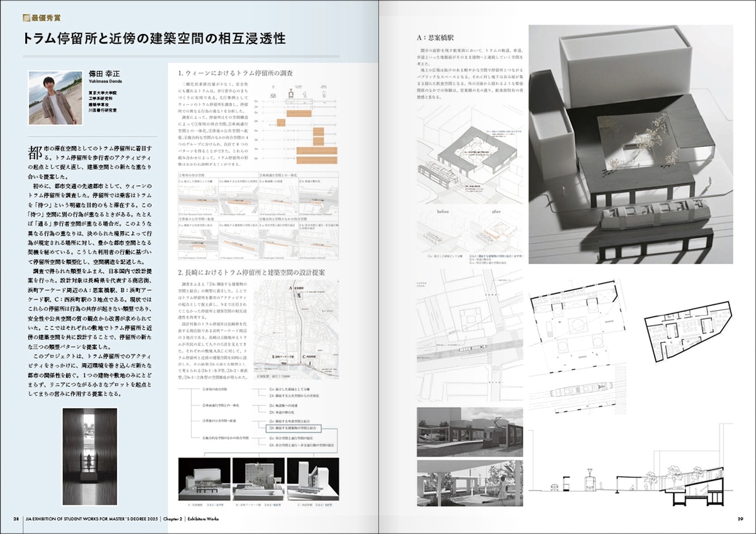Click the gold square icon beside 最優秀賞
The image size is (756, 534).
click(x=26, y=18)
